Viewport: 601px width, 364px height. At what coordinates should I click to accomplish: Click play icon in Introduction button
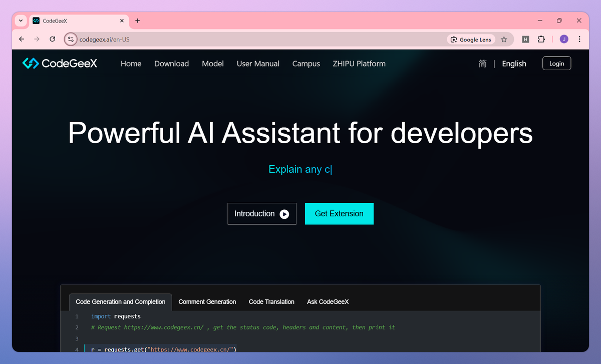(x=284, y=214)
